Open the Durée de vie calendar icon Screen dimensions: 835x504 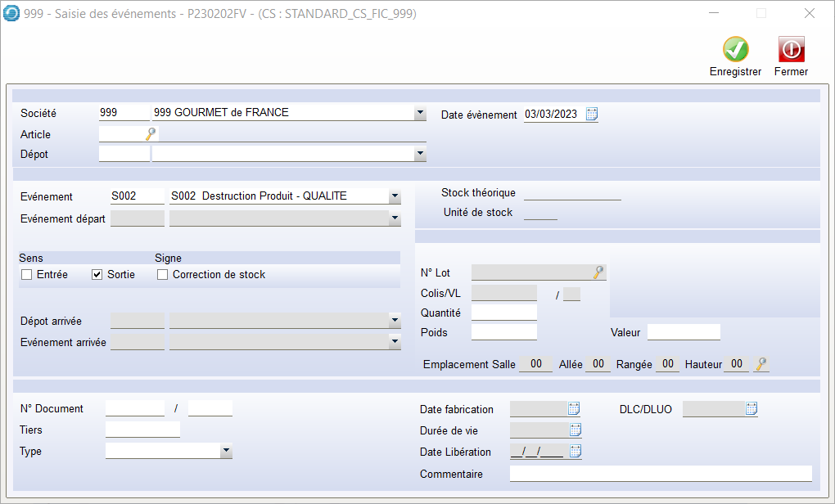click(575, 430)
